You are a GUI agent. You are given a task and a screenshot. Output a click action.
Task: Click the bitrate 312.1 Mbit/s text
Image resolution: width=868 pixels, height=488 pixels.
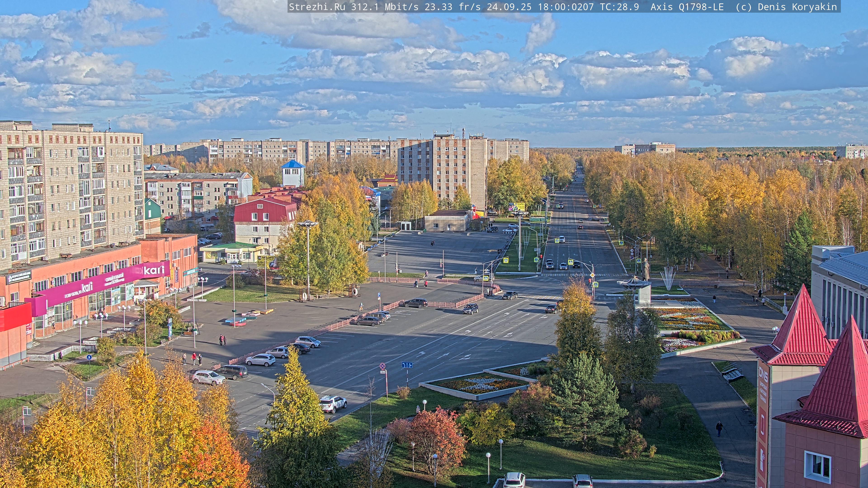tap(385, 7)
